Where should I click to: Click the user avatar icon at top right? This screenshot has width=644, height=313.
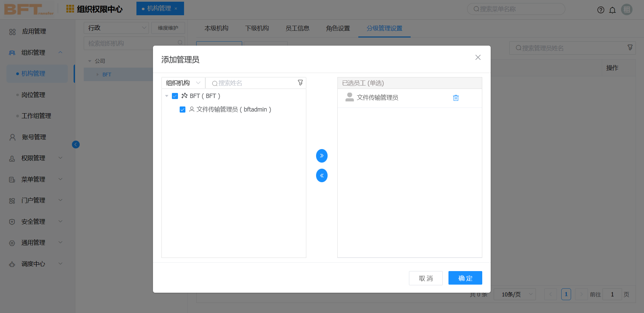pyautogui.click(x=626, y=9)
